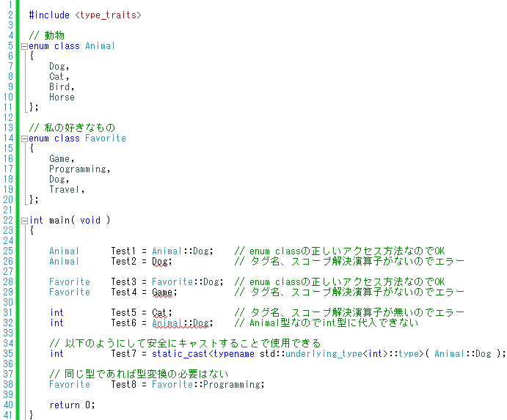Select 'Animal' in the enum class declaration

click(100, 46)
